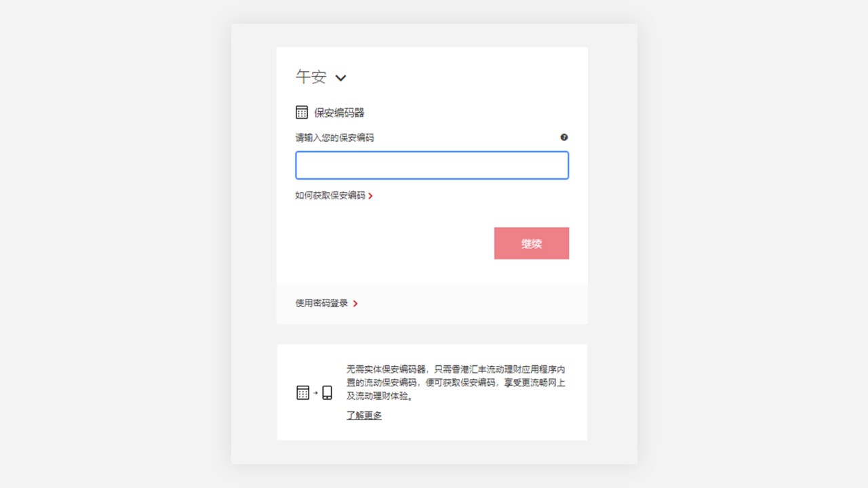Click the pink 继续 button
The image size is (868, 488).
[x=532, y=243]
